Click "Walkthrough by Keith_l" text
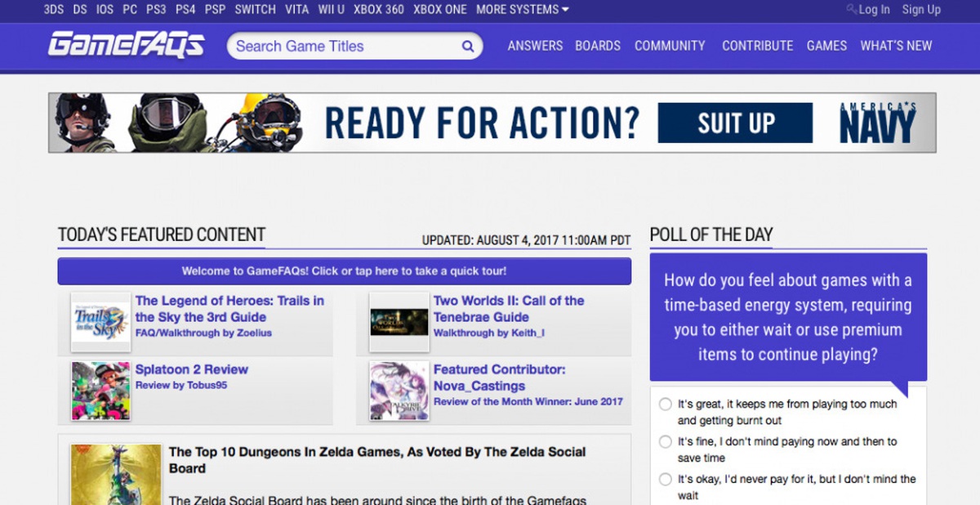The width and height of the screenshot is (980, 505). point(489,333)
